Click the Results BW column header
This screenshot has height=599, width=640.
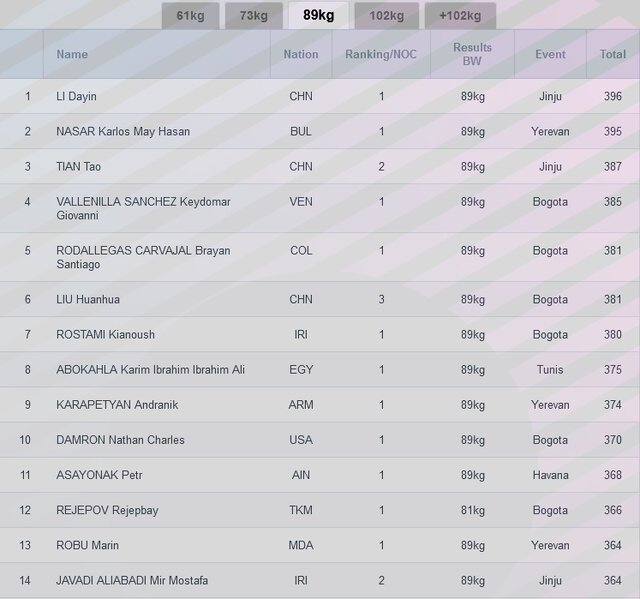472,54
